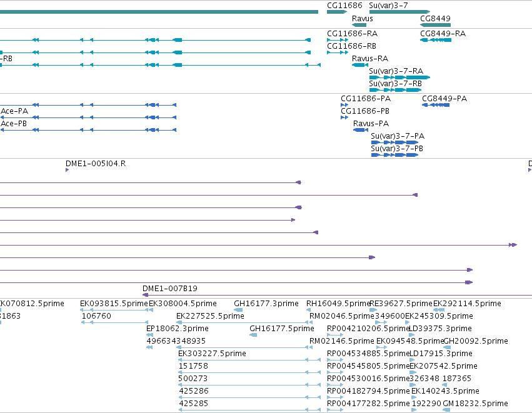Click the Su(var)3-7-RA transcript label

[396, 71]
